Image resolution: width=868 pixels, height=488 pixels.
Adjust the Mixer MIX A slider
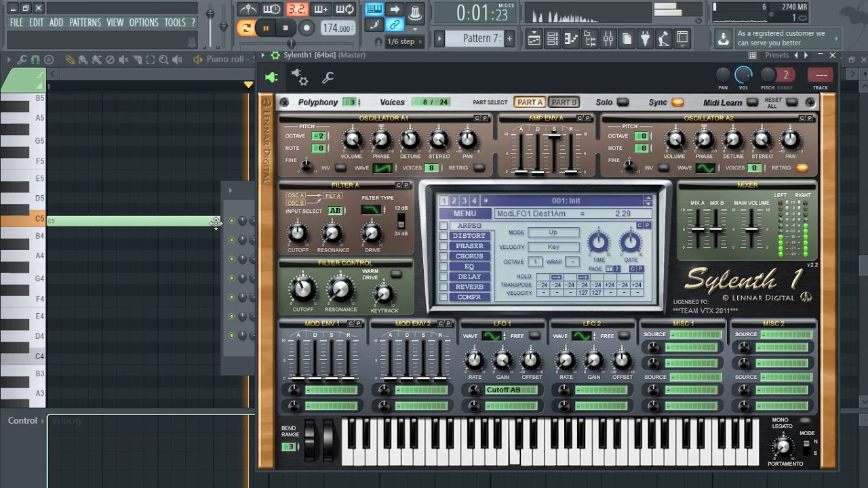697,230
